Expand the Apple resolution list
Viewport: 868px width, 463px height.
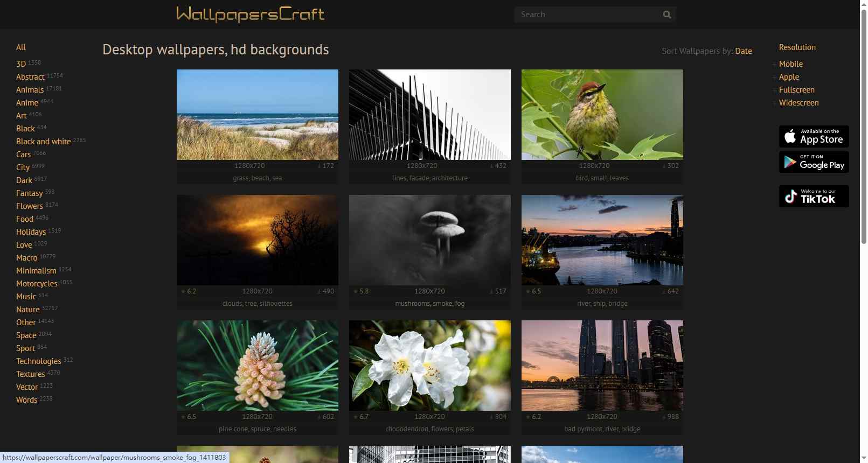775,77
